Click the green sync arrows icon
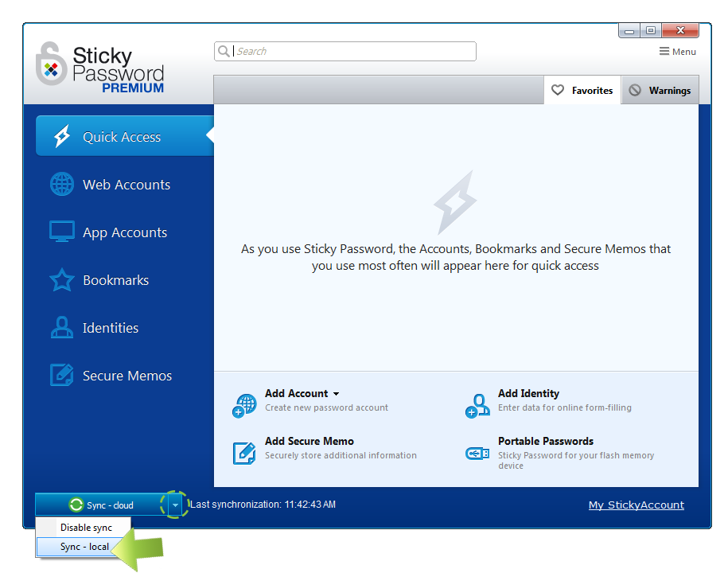 pyautogui.click(x=76, y=505)
